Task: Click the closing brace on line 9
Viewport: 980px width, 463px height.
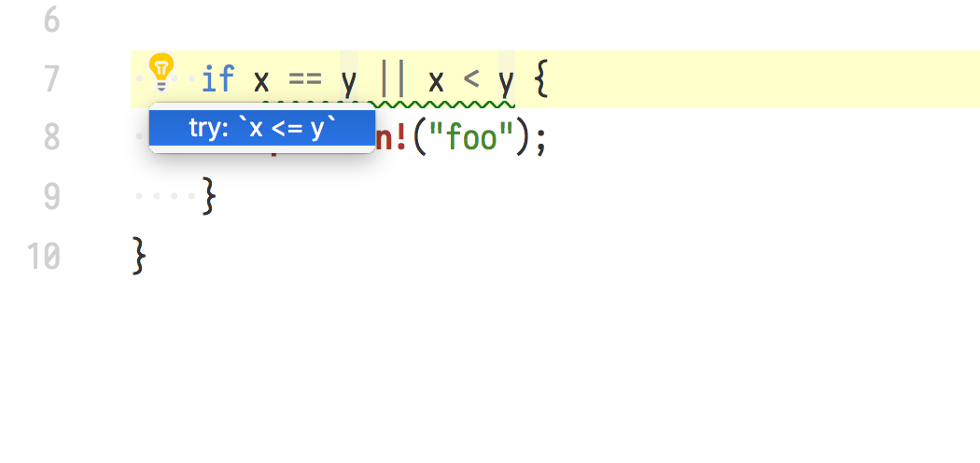Action: [209, 196]
